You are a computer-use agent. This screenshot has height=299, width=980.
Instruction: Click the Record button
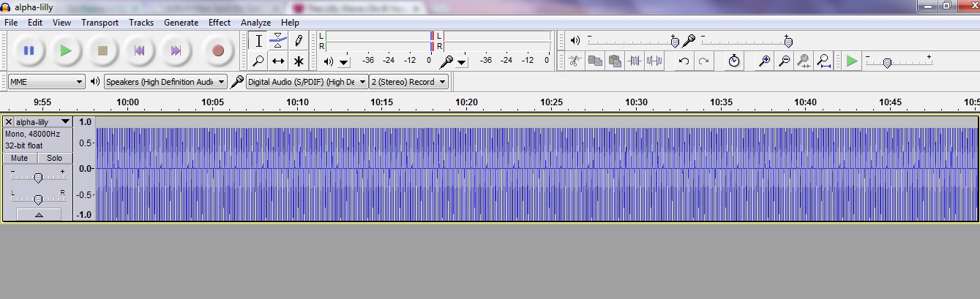pyautogui.click(x=217, y=50)
